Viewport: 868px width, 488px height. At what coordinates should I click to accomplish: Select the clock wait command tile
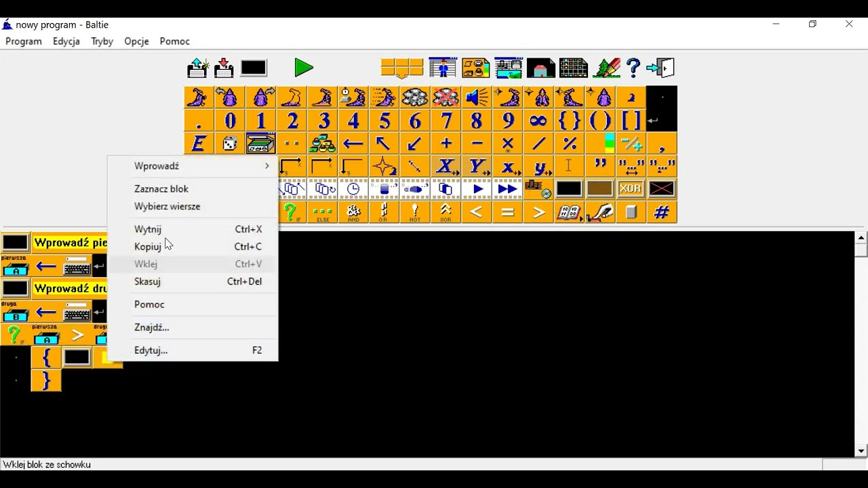[x=353, y=188]
